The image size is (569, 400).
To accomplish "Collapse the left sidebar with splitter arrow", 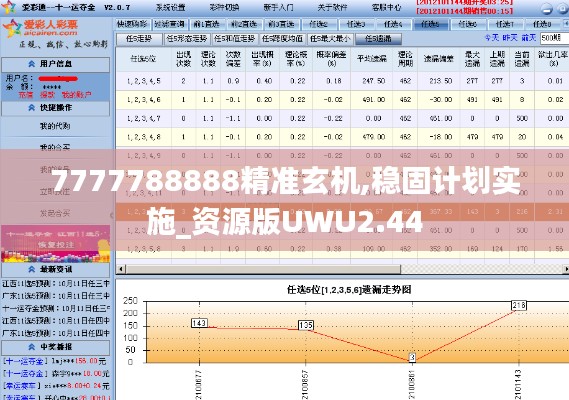I will click(112, 215).
